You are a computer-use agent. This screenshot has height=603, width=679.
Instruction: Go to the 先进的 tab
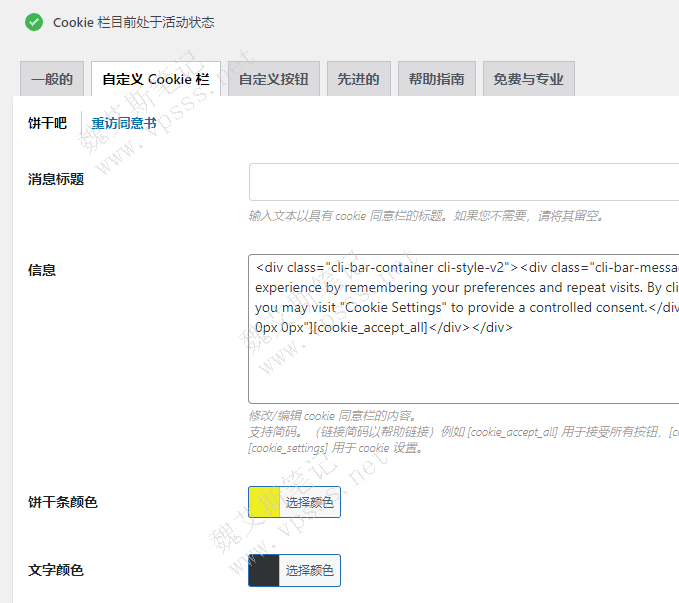tap(358, 80)
